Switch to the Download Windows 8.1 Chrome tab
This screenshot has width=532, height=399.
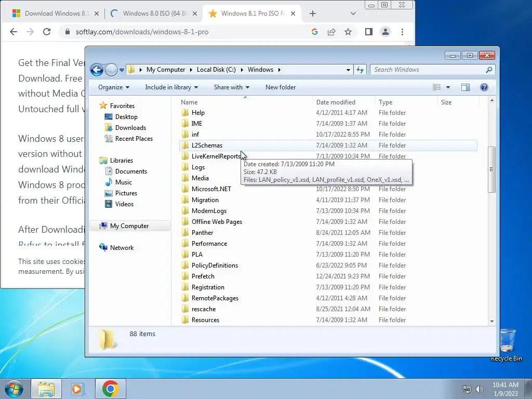56,13
